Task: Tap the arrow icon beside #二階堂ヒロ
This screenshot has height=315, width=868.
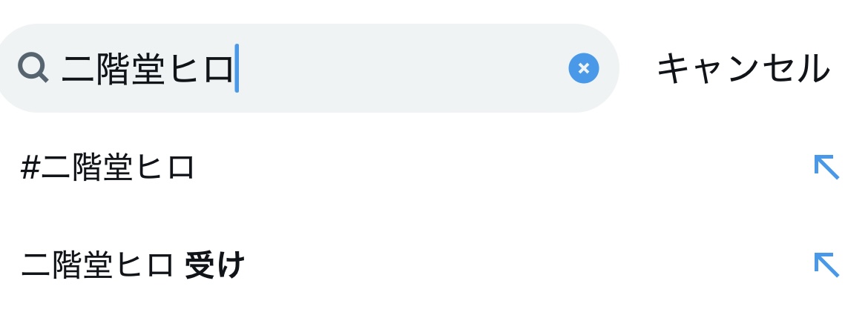Action: click(x=826, y=167)
